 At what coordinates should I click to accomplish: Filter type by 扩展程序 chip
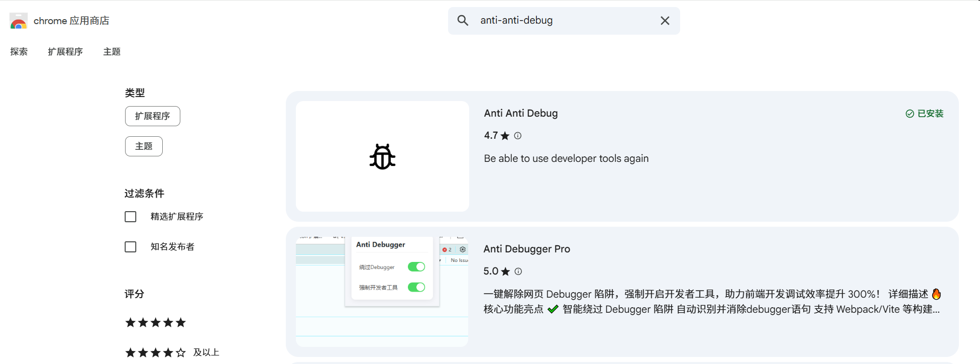[x=153, y=116]
